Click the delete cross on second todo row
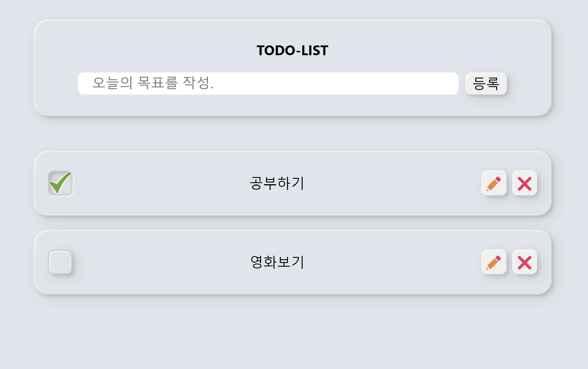This screenshot has height=369, width=588. [524, 262]
